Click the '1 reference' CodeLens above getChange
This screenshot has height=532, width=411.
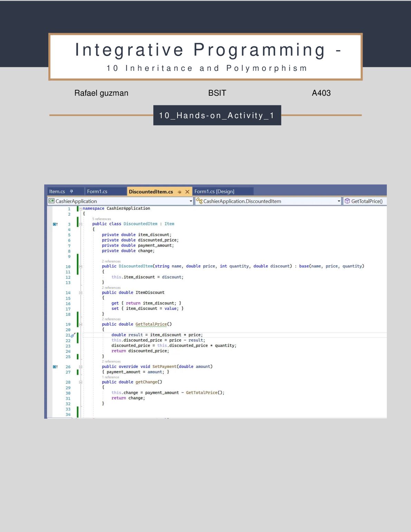pos(111,377)
